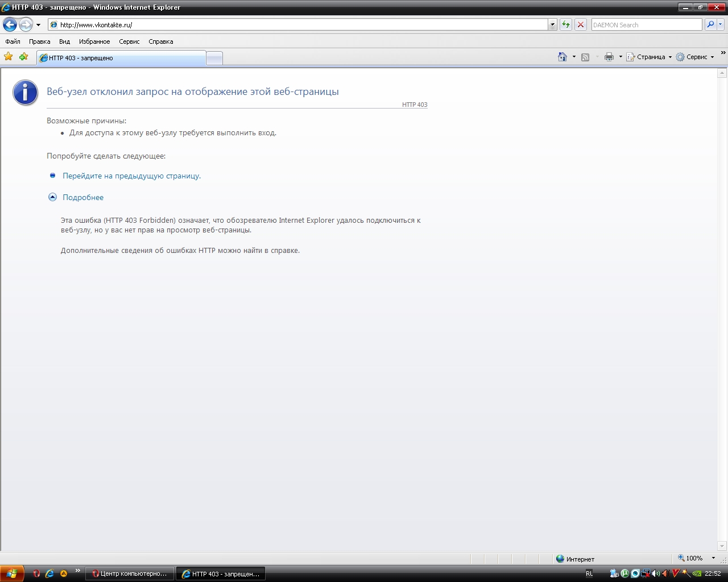This screenshot has height=582, width=728.
Task: Click Add to Favorites star-plus icon
Action: coord(23,56)
